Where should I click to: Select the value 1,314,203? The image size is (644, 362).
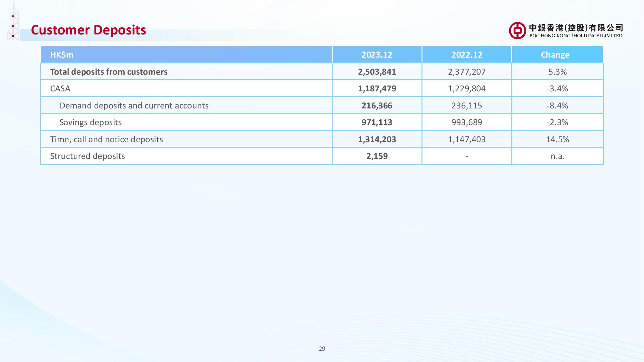[x=377, y=139]
